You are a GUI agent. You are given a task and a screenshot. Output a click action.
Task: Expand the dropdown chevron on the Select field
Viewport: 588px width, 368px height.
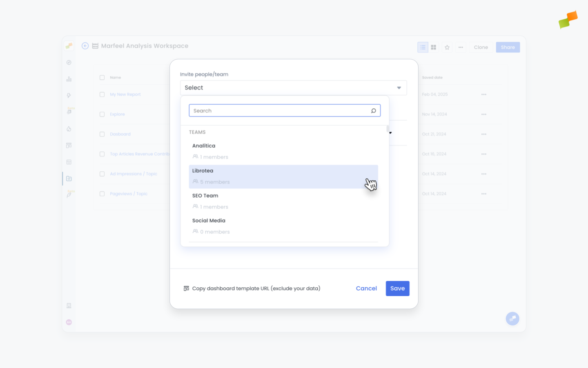point(399,88)
